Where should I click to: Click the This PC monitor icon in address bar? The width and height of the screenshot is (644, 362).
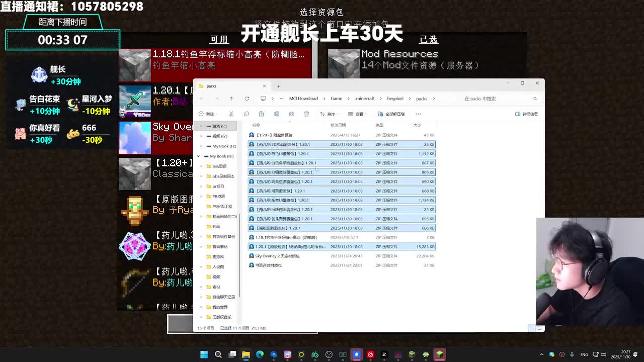263,99
